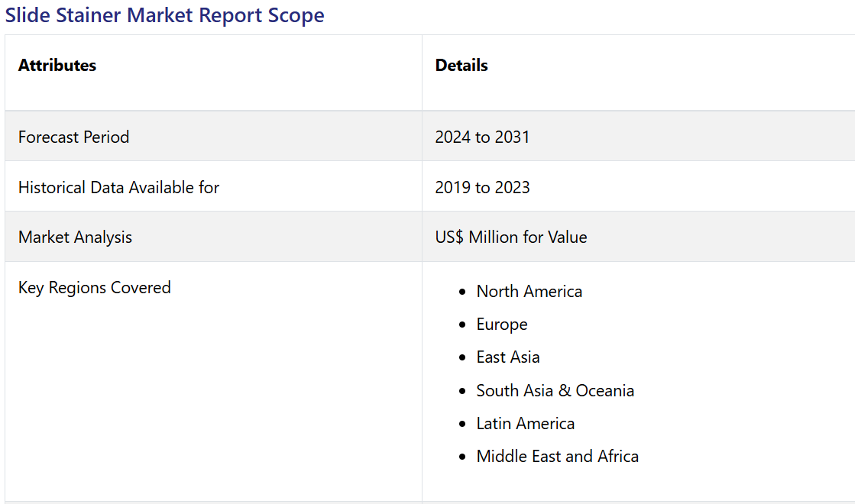Viewport: 858px width, 504px height.
Task: Click the Forecast Period row label
Action: [73, 137]
